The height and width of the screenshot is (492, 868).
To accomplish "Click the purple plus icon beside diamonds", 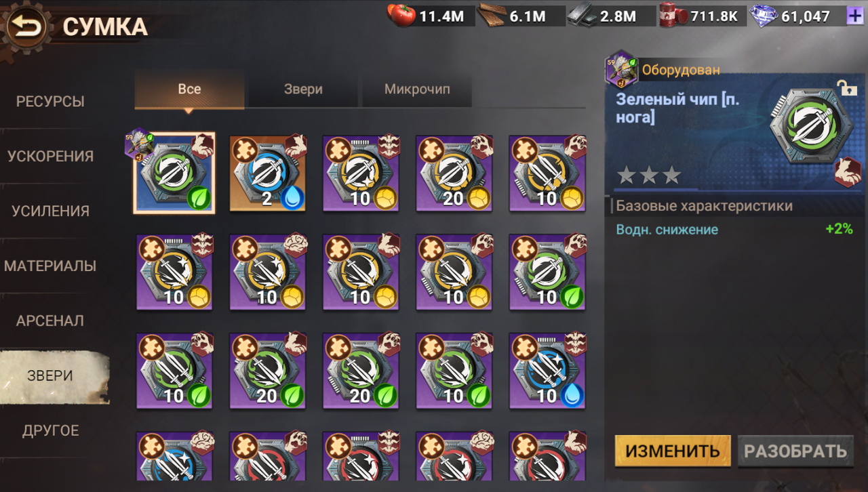I will [855, 16].
